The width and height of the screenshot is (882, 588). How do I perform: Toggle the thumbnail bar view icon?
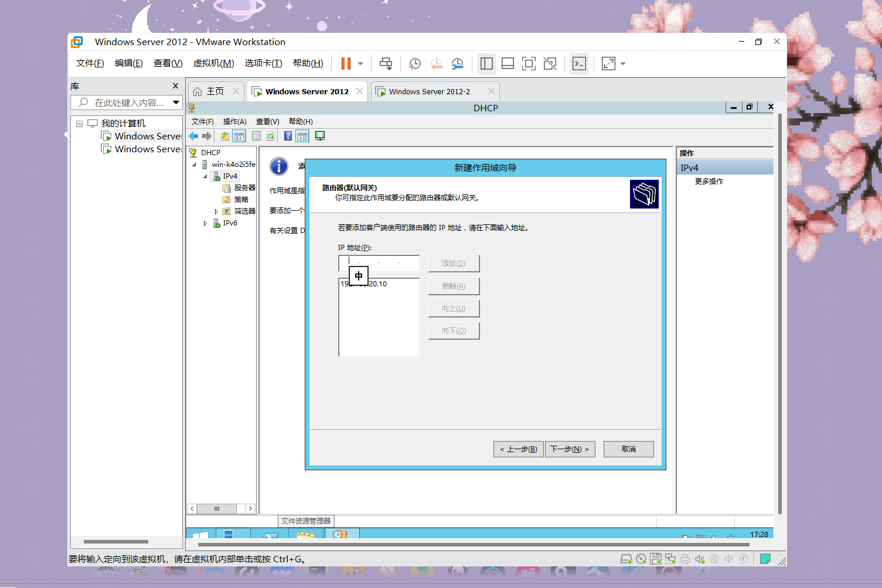point(508,63)
